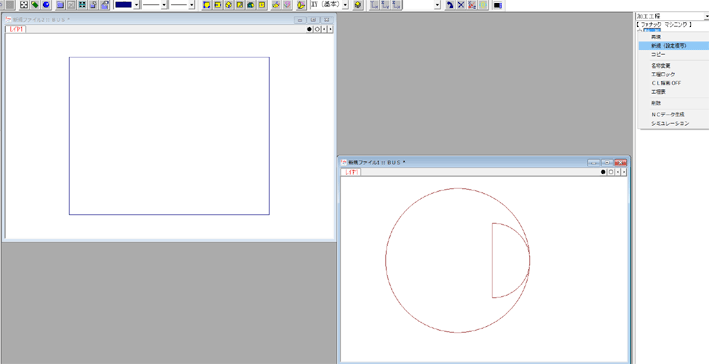Click the black screen toolbar icon
709x364 pixels.
pyautogui.click(x=498, y=5)
